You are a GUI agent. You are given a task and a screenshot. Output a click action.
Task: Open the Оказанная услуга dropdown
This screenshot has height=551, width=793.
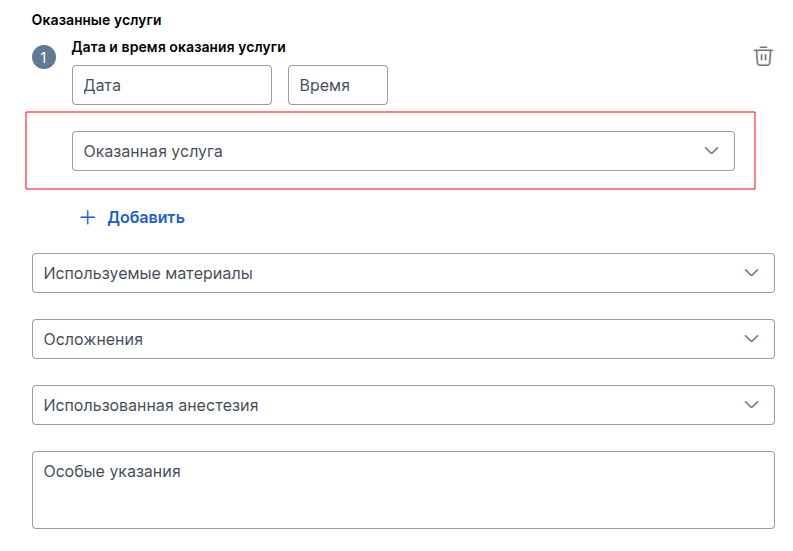click(x=403, y=151)
